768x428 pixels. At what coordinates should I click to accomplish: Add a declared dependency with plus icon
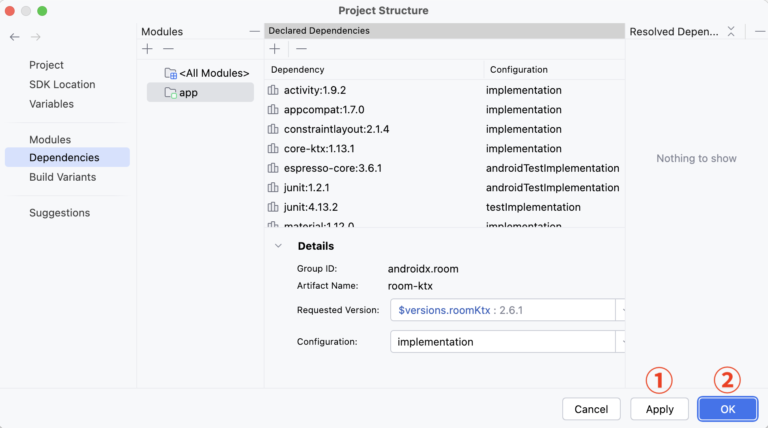pos(275,49)
